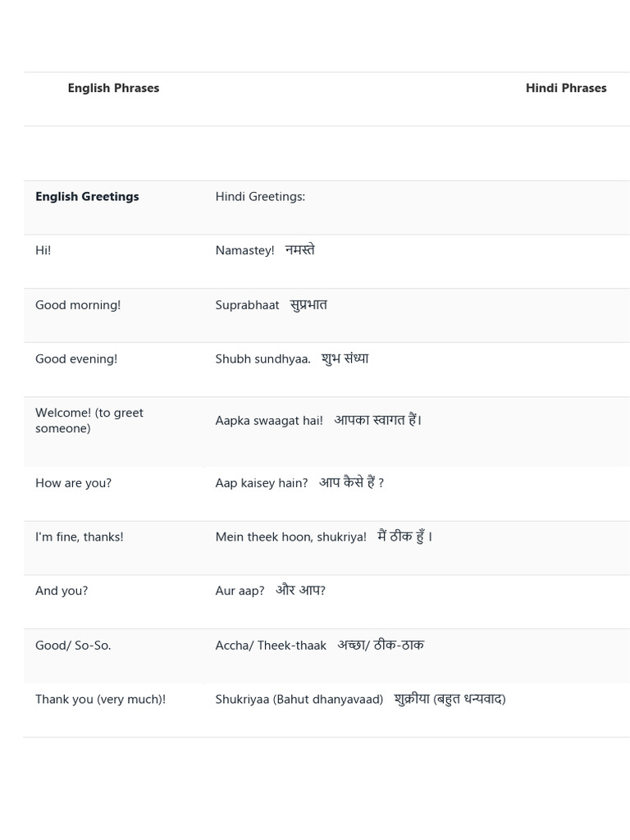Select the And you? phrase
This screenshot has width=630, height=840.
62,591
